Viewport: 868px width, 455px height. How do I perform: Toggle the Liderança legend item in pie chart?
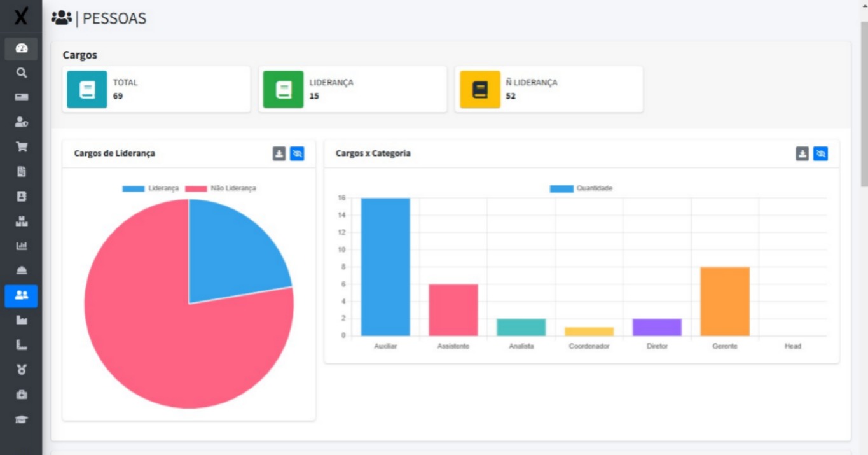pos(151,188)
